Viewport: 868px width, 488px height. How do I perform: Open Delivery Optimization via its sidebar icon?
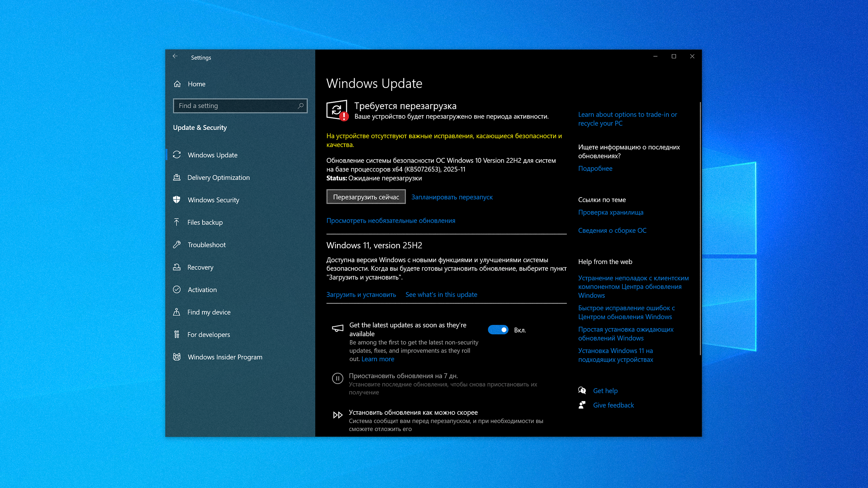click(177, 177)
